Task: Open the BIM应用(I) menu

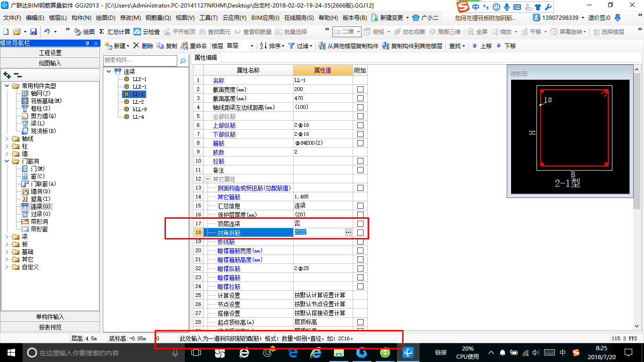Action: [x=265, y=18]
